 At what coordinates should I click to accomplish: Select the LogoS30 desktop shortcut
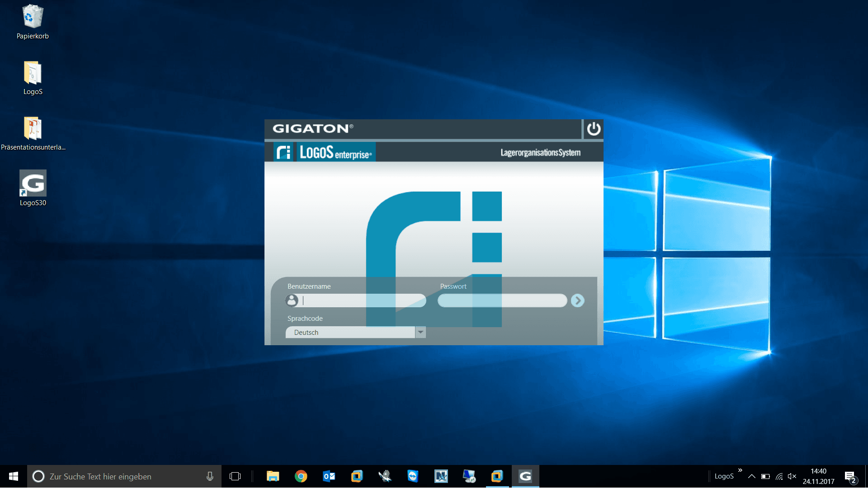pos(33,188)
